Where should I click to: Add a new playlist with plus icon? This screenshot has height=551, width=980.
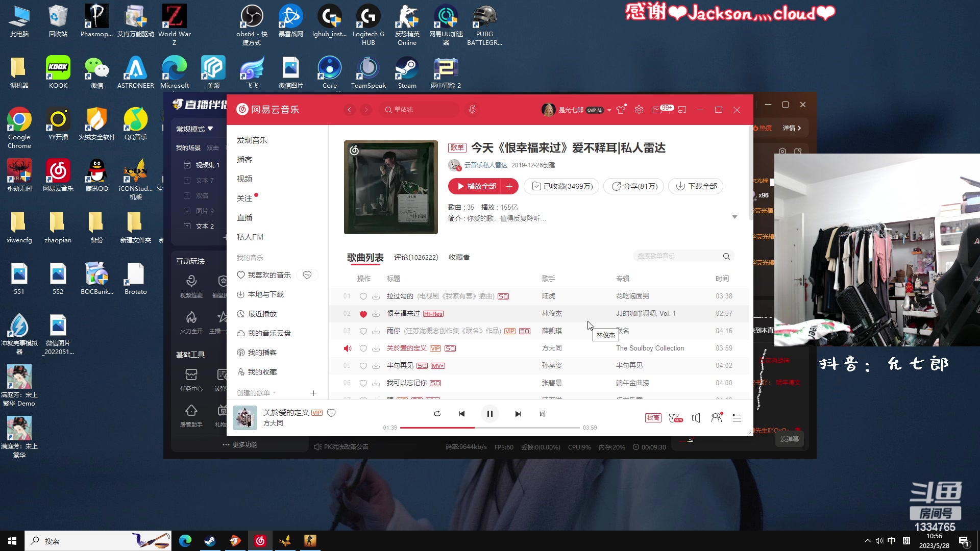tap(313, 393)
